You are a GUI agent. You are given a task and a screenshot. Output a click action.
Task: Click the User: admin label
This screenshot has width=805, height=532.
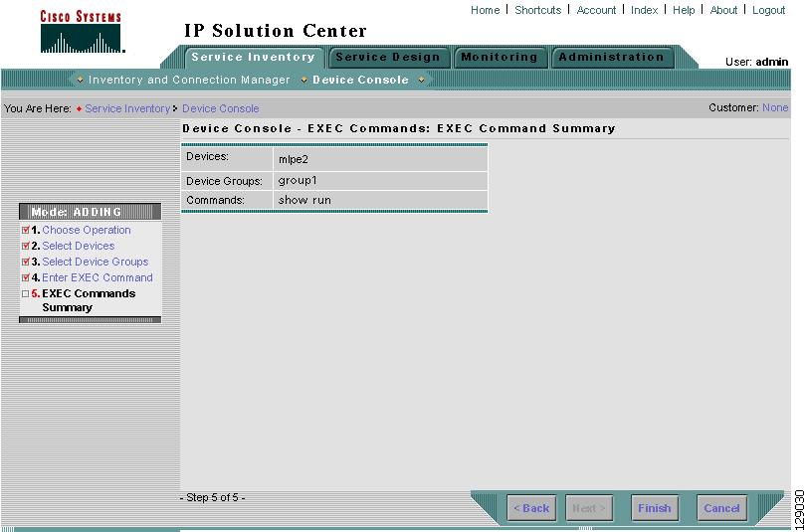(757, 62)
